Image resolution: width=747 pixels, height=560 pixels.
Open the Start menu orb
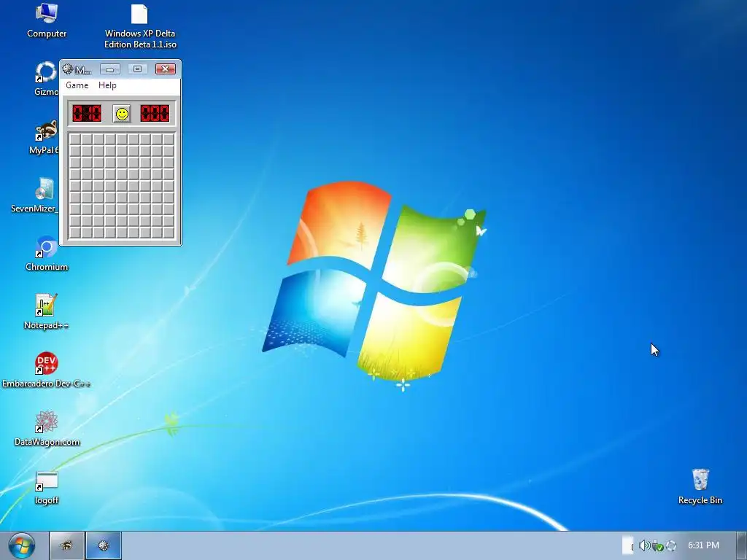(x=21, y=545)
